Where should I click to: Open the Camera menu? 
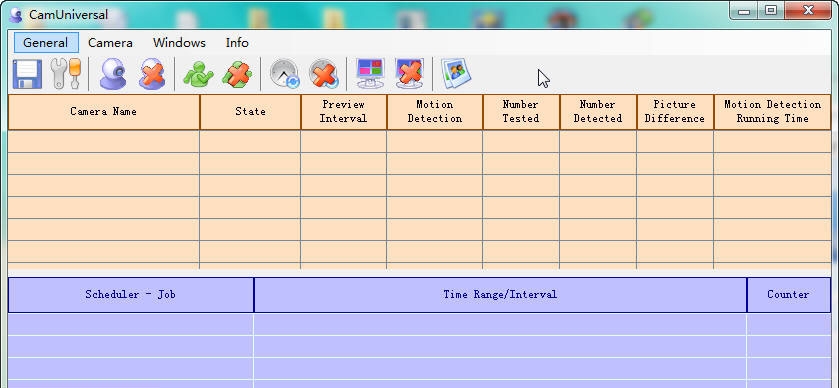tap(110, 43)
